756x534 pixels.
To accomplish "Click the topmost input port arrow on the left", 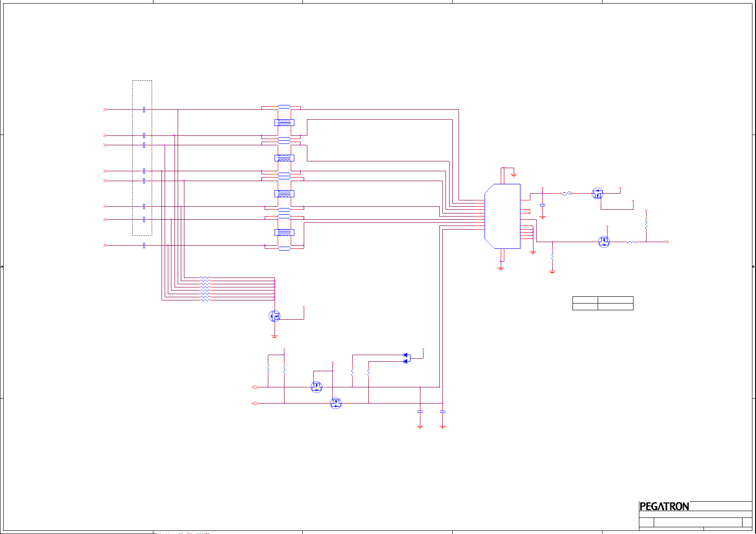I will [105, 109].
